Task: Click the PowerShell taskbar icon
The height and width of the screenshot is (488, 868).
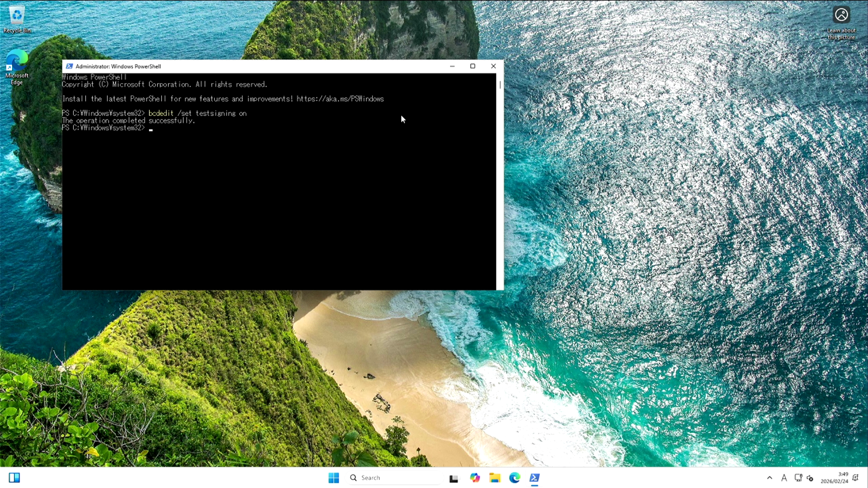Action: [534, 478]
